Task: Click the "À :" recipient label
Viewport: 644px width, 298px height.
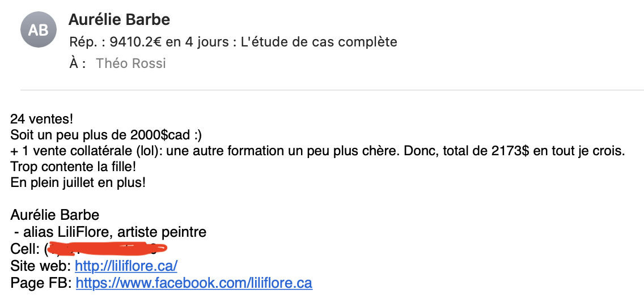Action: 77,63
